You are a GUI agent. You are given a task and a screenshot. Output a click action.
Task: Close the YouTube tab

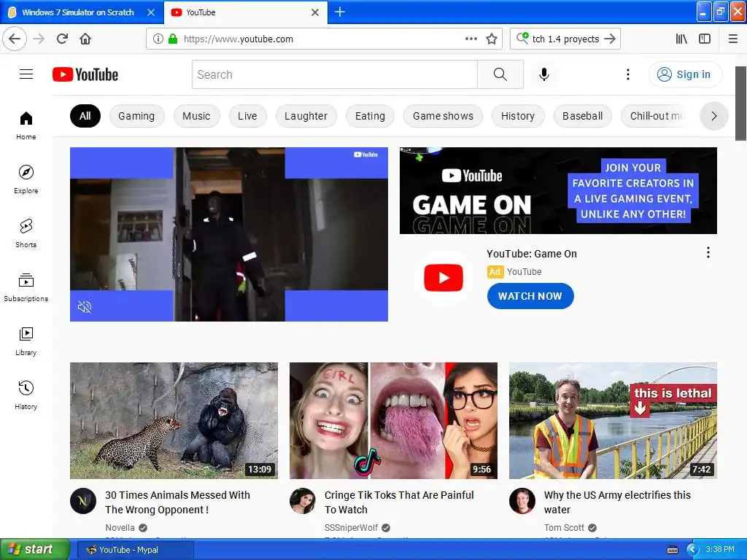tap(315, 12)
